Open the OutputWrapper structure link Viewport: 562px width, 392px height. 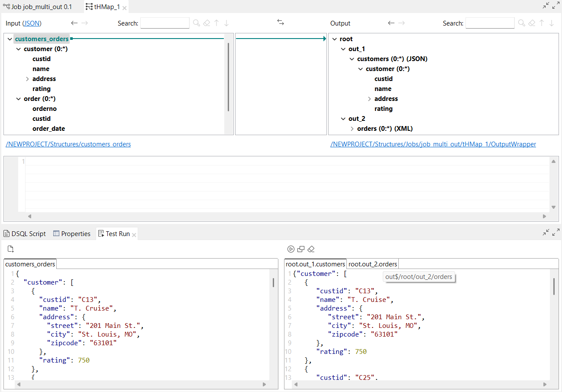(433, 144)
